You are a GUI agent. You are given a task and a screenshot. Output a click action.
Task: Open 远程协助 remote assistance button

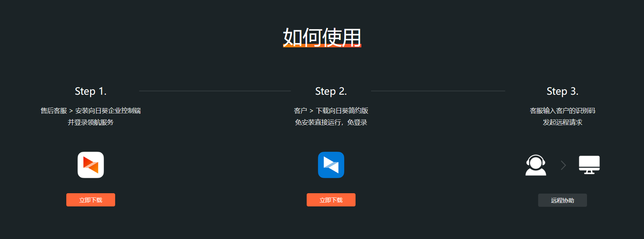563,200
